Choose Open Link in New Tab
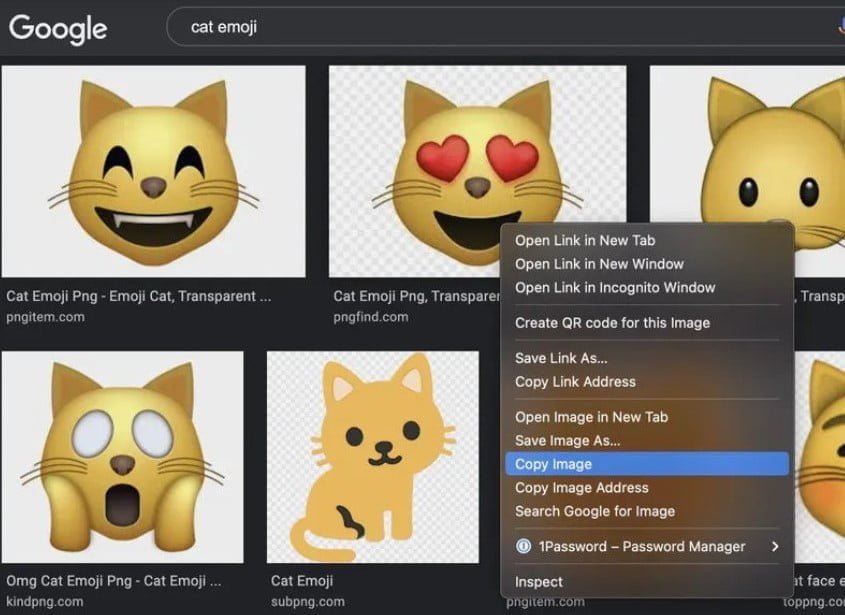The width and height of the screenshot is (845, 615). pos(585,240)
